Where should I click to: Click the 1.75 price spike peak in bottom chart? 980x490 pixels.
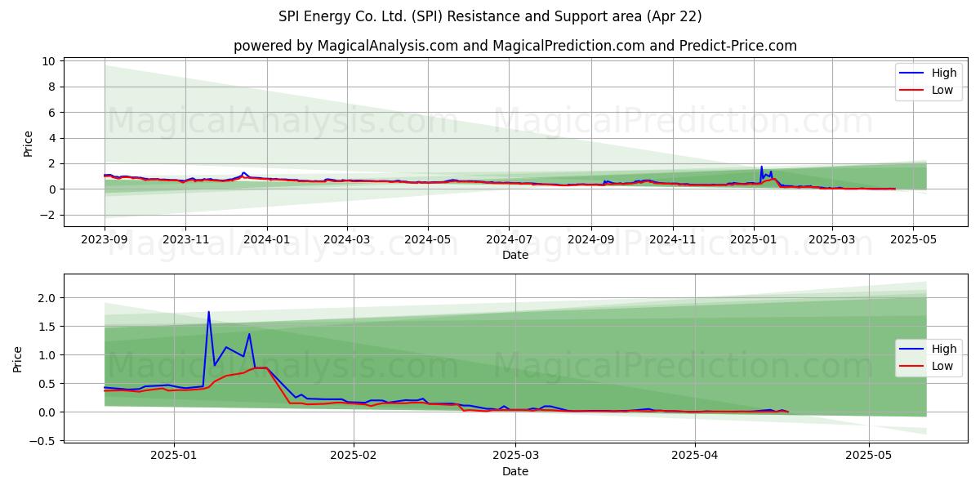pos(208,312)
